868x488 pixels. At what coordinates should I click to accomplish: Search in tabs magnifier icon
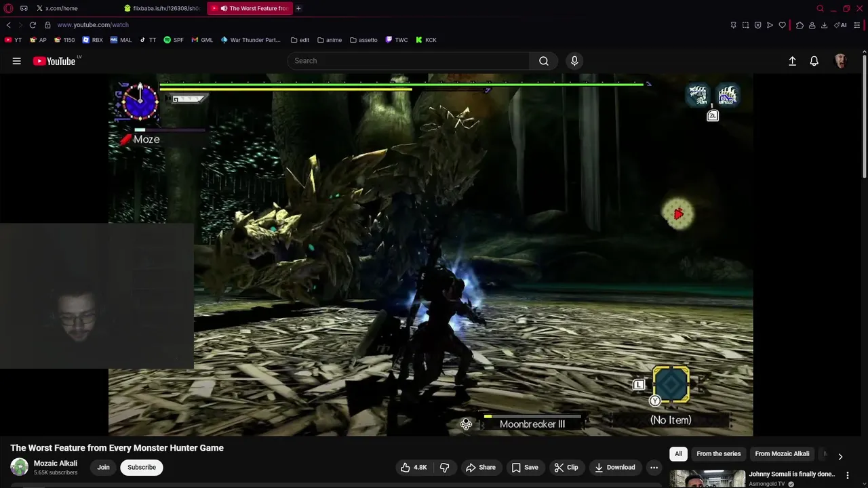pyautogui.click(x=820, y=8)
